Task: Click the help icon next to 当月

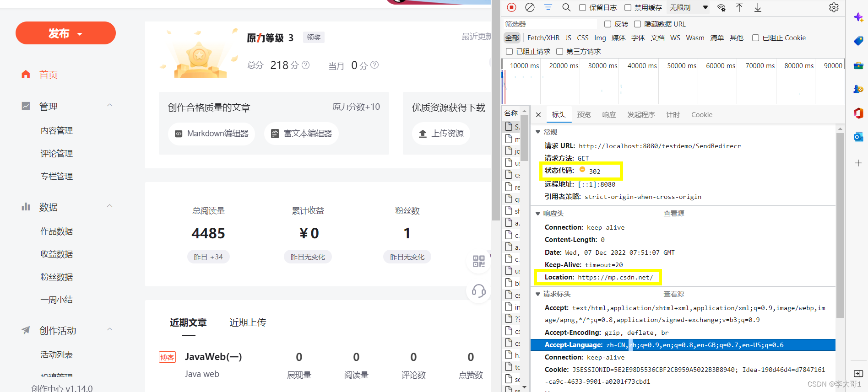Action: (x=374, y=65)
